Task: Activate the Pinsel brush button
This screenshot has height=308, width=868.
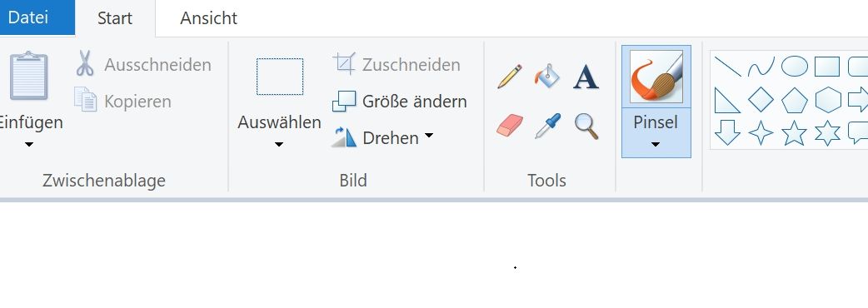Action: pyautogui.click(x=656, y=77)
